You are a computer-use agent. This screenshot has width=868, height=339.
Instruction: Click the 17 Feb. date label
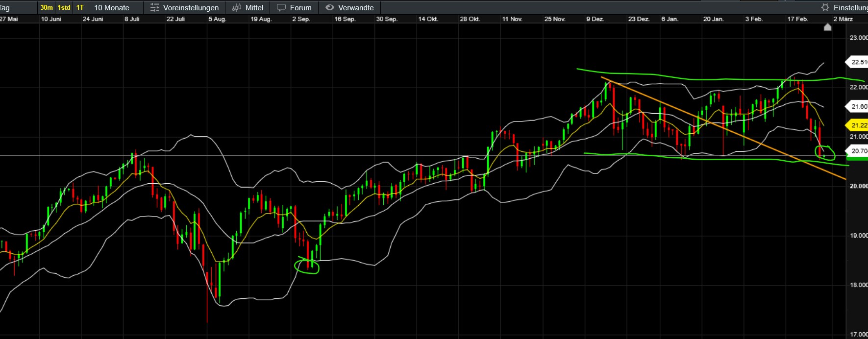click(797, 19)
